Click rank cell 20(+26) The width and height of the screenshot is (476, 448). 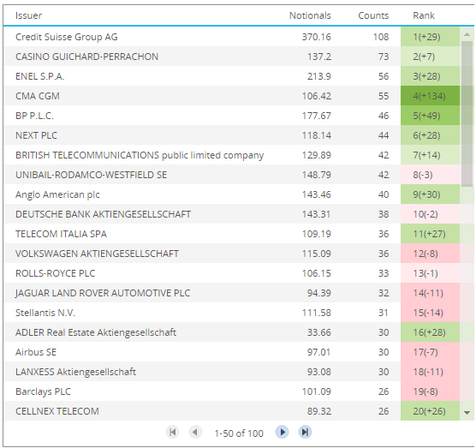pos(430,411)
